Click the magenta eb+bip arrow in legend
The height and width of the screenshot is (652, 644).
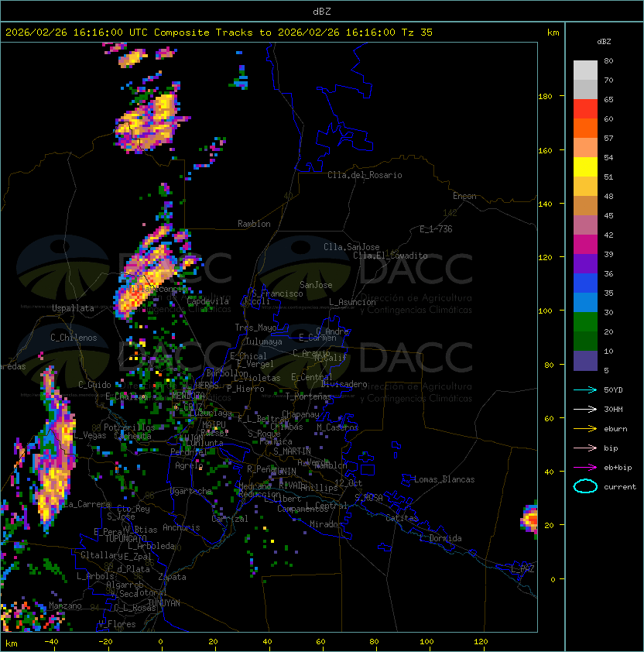click(585, 468)
